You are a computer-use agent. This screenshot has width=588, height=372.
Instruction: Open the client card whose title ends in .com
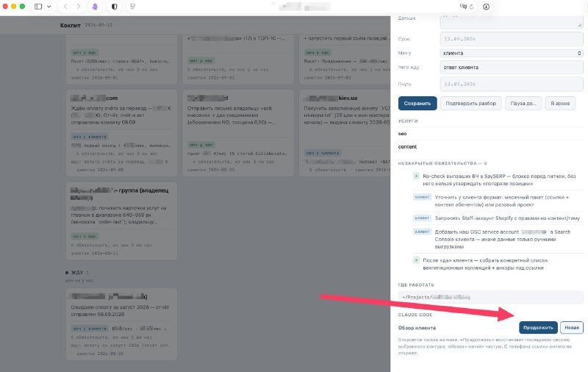121,133
